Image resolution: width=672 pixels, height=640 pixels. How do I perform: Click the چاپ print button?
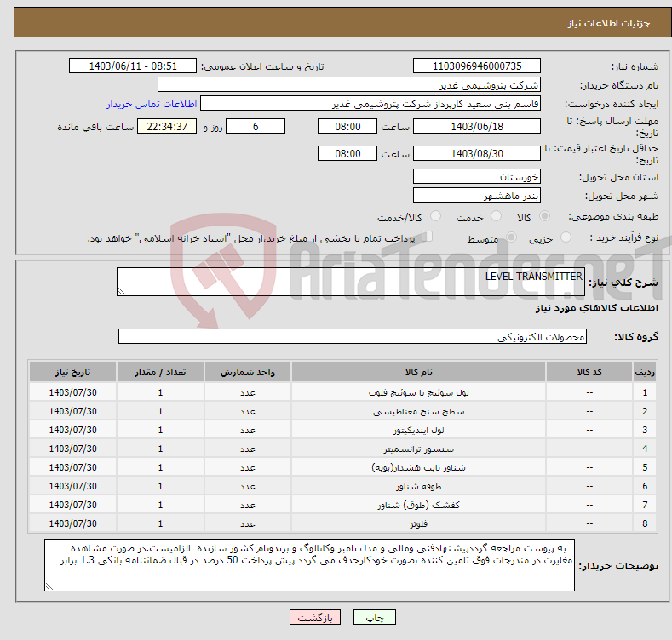click(374, 617)
